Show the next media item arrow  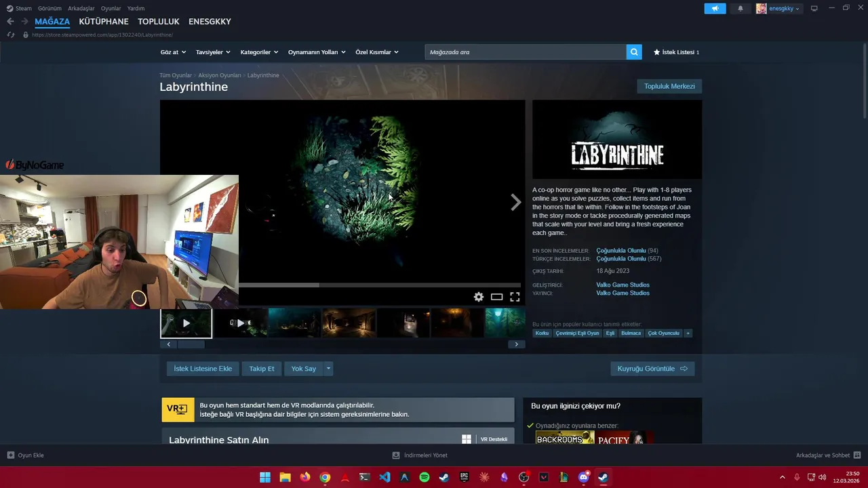[515, 202]
